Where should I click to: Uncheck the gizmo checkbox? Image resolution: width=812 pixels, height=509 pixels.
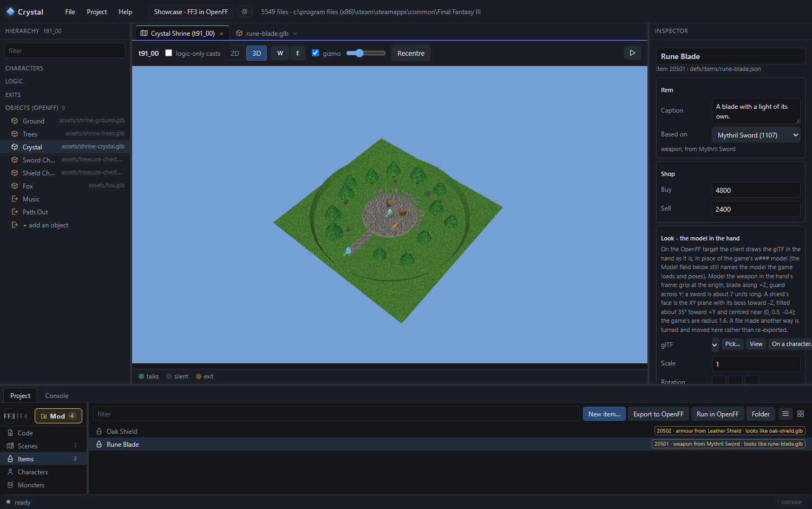[316, 53]
